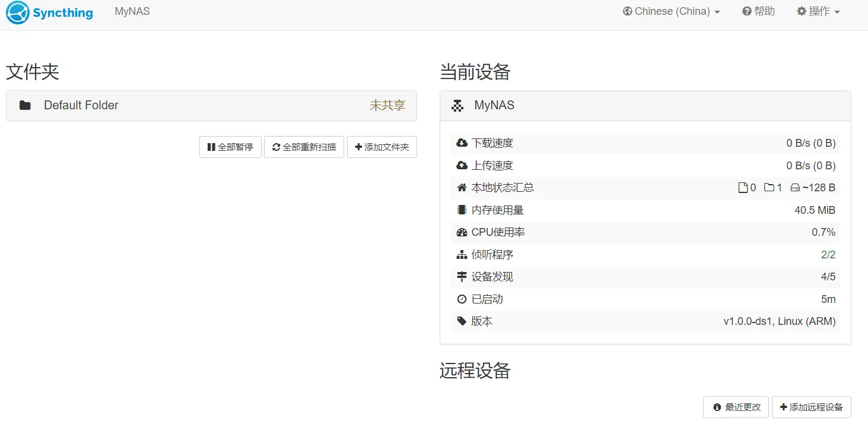The width and height of the screenshot is (868, 430).
Task: Expand the Default Folder panel
Action: [x=211, y=106]
